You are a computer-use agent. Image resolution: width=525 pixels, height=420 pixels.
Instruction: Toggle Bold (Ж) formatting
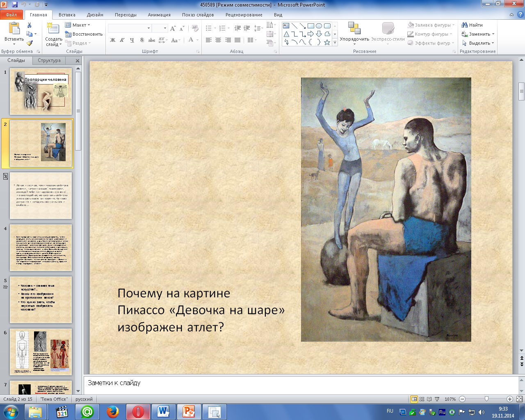113,40
